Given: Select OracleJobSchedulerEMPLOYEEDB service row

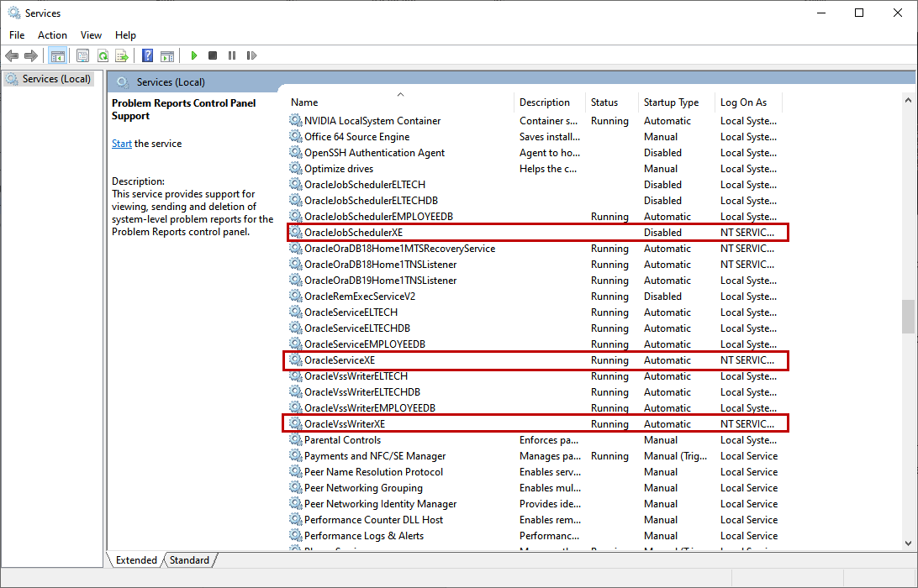Looking at the screenshot, I should (535, 217).
